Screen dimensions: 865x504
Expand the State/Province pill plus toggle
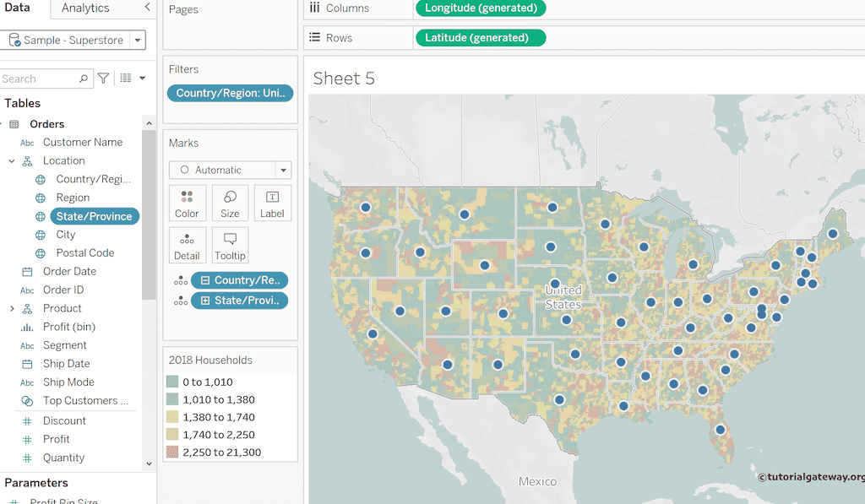pos(205,301)
